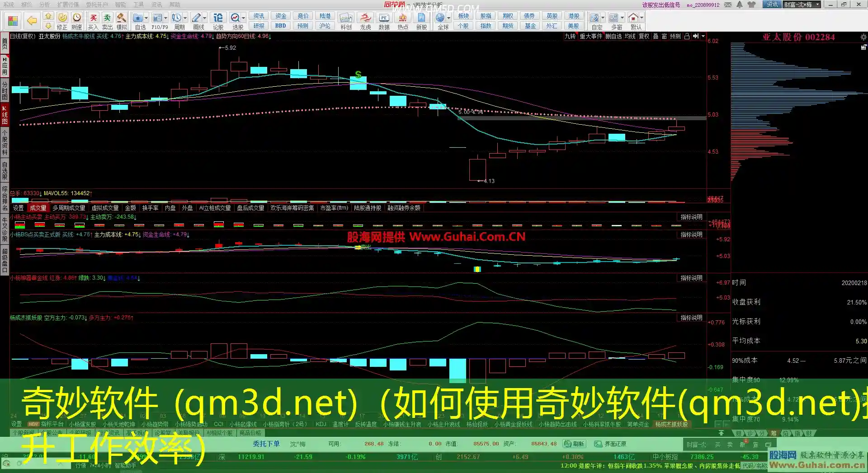Open the 修正 correction tool
Image resolution: width=868 pixels, height=473 pixels.
[62, 21]
